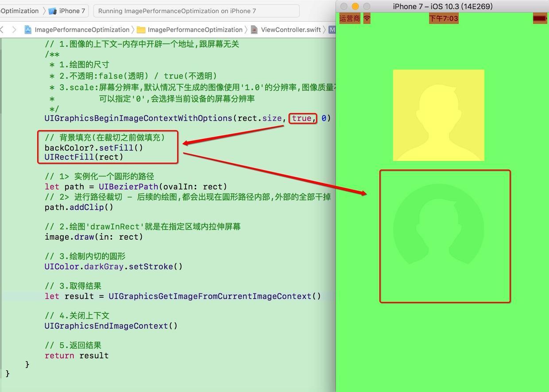
Task: Click the UIGraphicsEndImageContext() code line
Action: tap(111, 326)
